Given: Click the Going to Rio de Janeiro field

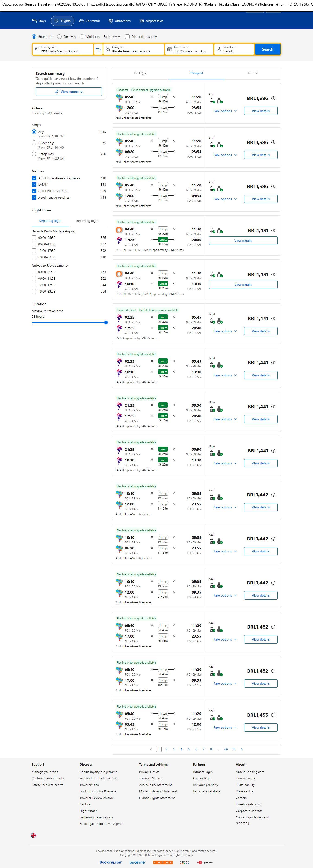Looking at the screenshot, I should coord(134,49).
